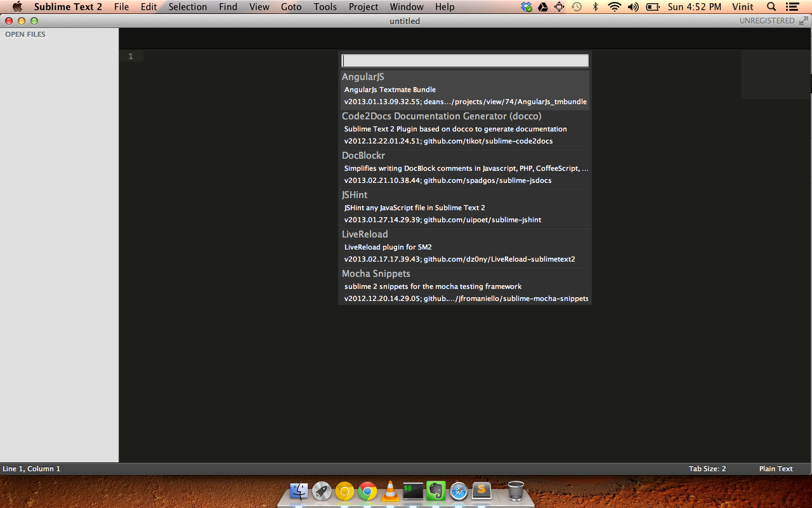The image size is (812, 508).
Task: Open the Wi-Fi status menu
Action: [614, 7]
